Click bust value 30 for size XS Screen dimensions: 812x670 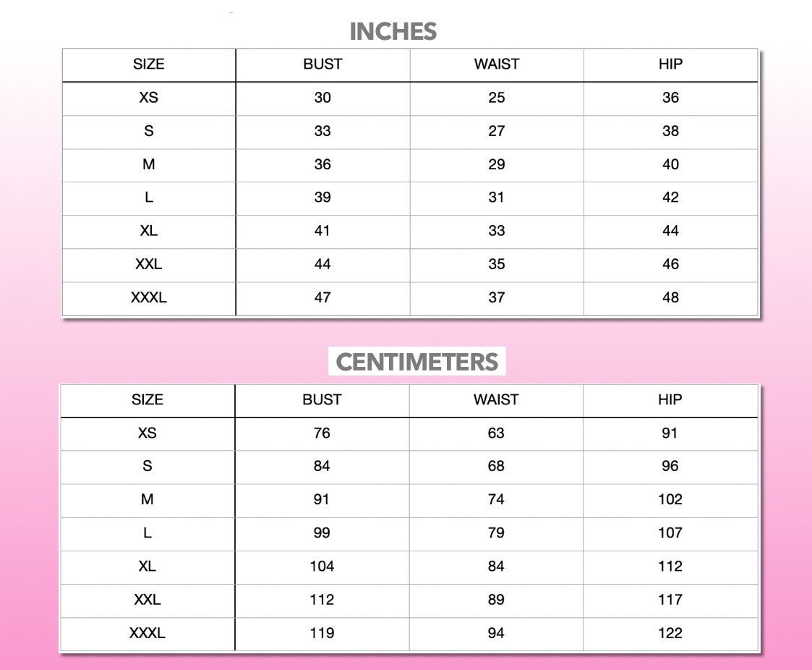322,98
